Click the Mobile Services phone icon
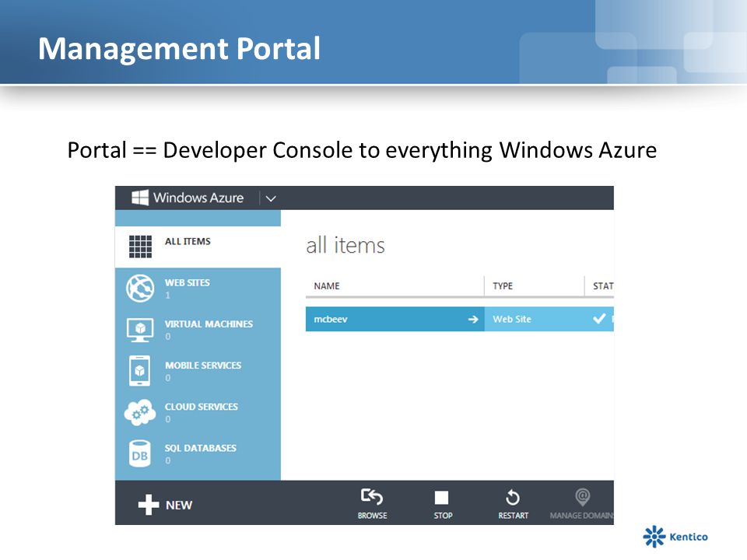The height and width of the screenshot is (560, 747). pyautogui.click(x=139, y=370)
